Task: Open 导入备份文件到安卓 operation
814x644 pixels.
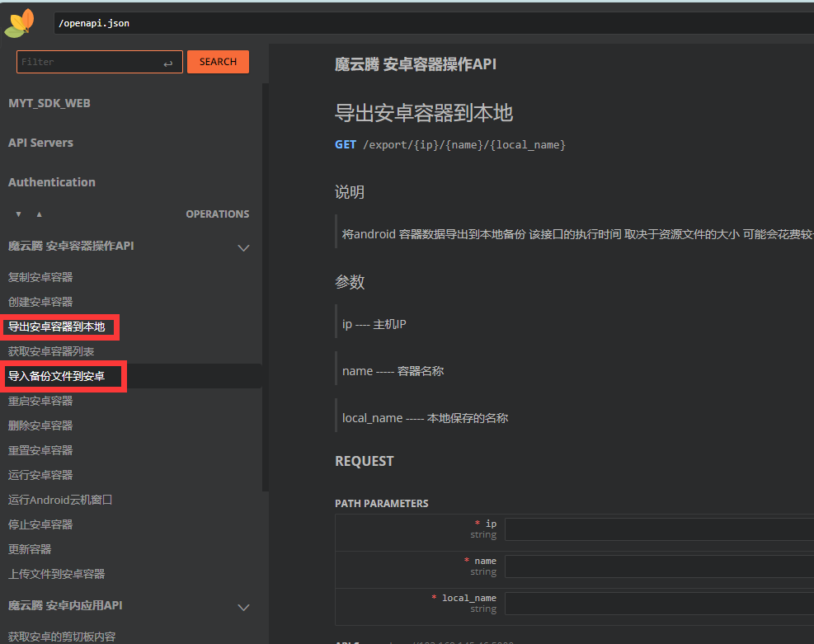Action: [x=57, y=376]
